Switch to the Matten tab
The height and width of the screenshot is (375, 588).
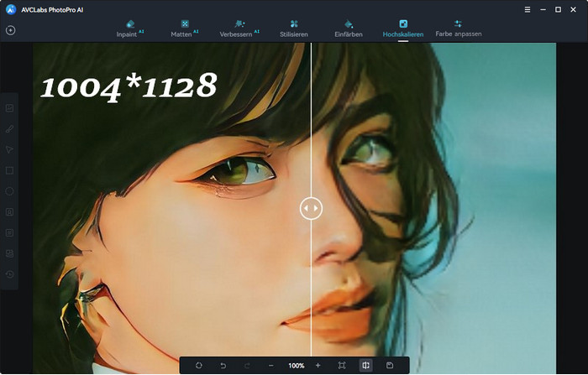[x=185, y=29]
